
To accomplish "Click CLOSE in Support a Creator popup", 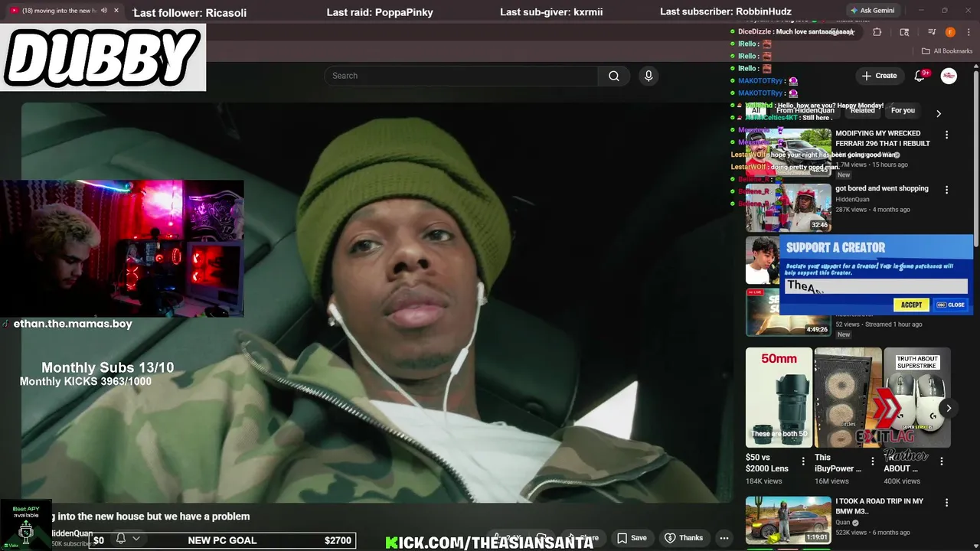I will point(951,305).
